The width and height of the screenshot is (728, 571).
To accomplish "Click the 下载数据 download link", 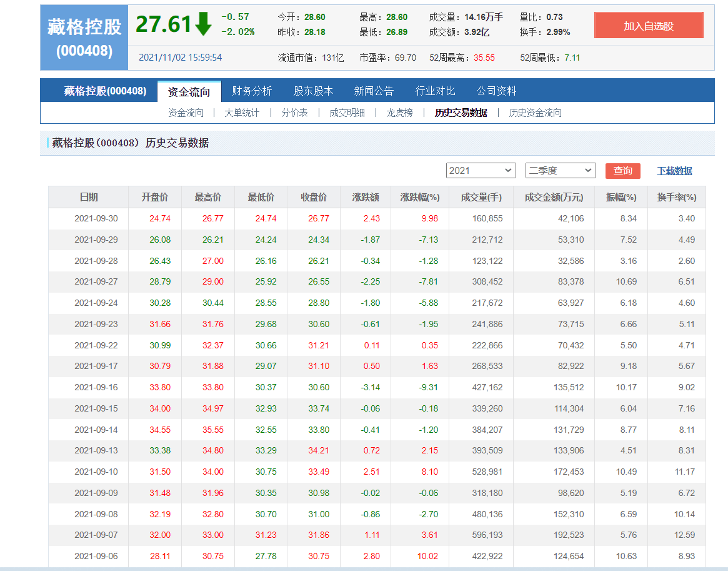I will [x=674, y=171].
